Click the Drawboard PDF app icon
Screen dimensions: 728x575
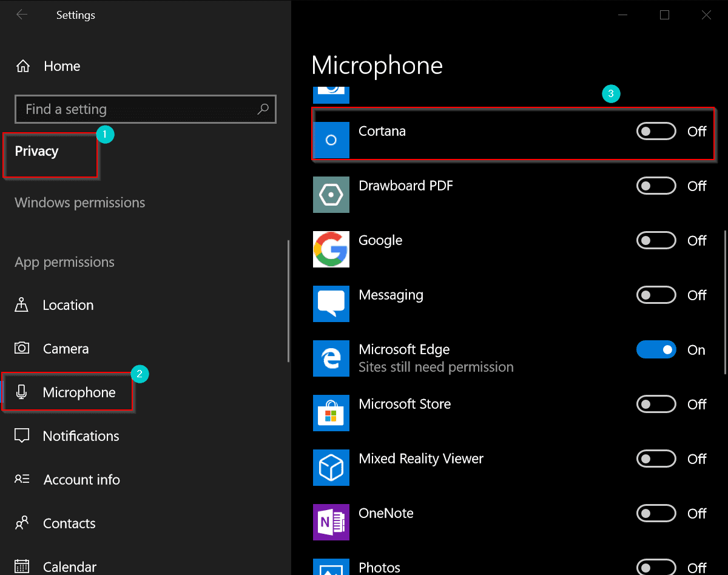coord(331,195)
